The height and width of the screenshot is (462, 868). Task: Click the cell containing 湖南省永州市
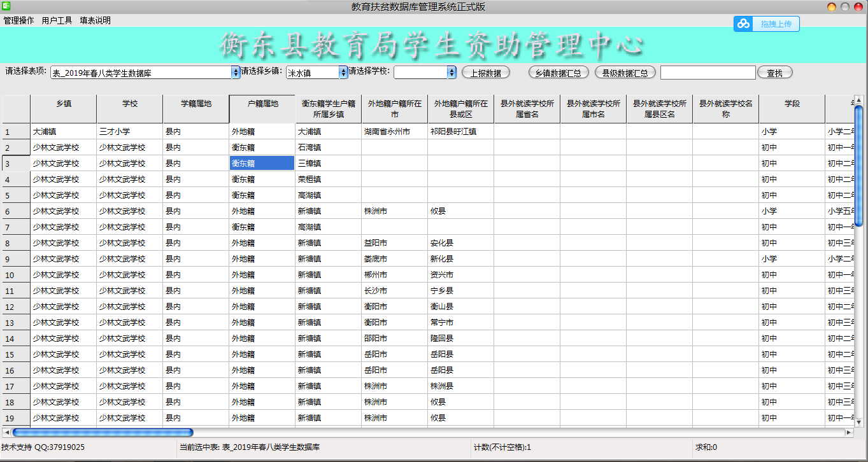coord(395,132)
